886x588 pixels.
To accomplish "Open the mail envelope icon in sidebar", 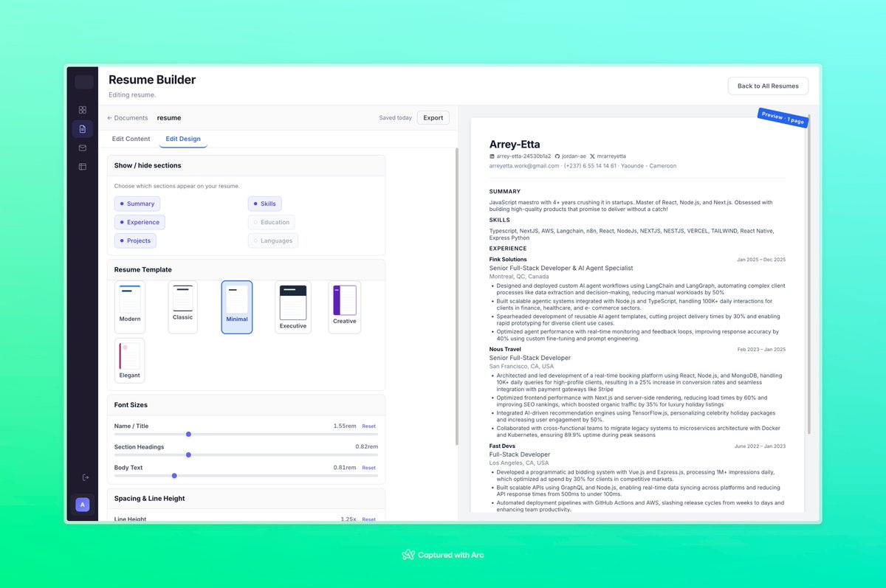I will pyautogui.click(x=83, y=148).
